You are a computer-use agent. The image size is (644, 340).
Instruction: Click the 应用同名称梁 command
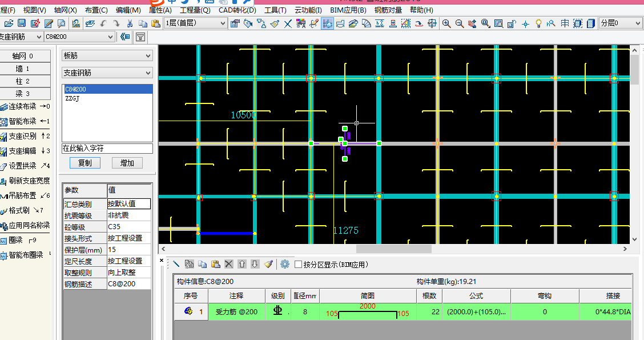pos(25,225)
